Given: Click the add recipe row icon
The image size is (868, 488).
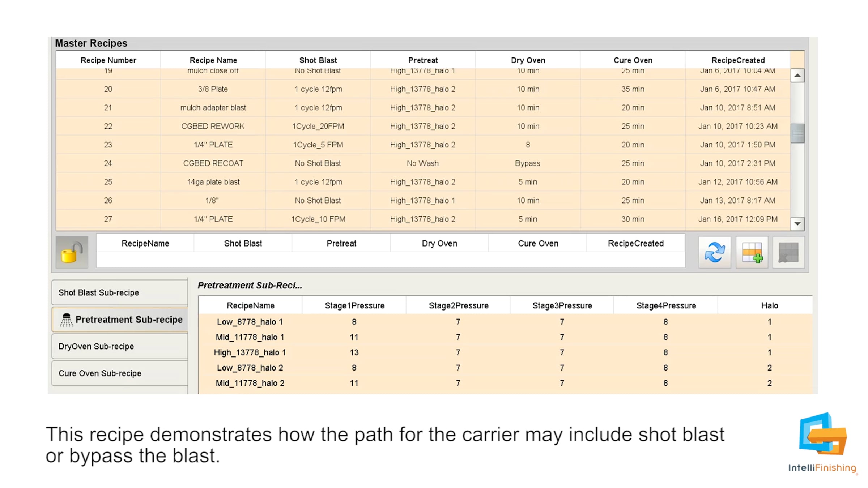Looking at the screenshot, I should (x=752, y=252).
